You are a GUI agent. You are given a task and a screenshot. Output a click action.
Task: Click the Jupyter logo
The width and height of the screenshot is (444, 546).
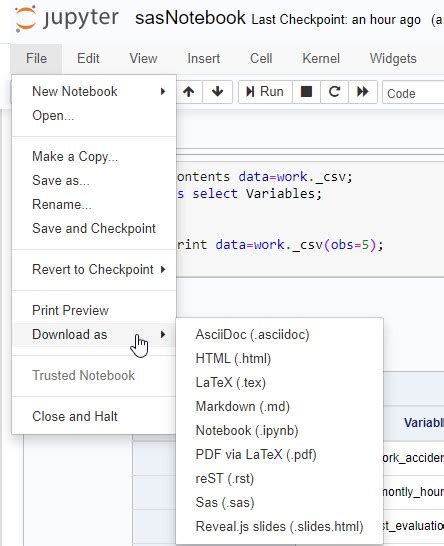pyautogui.click(x=67, y=18)
